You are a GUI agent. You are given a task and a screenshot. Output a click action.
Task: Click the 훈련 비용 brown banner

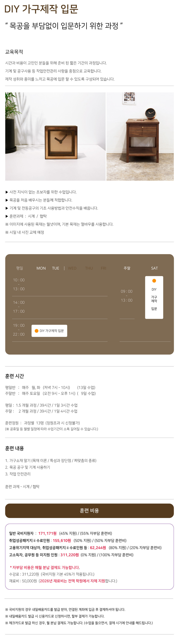point(89,510)
